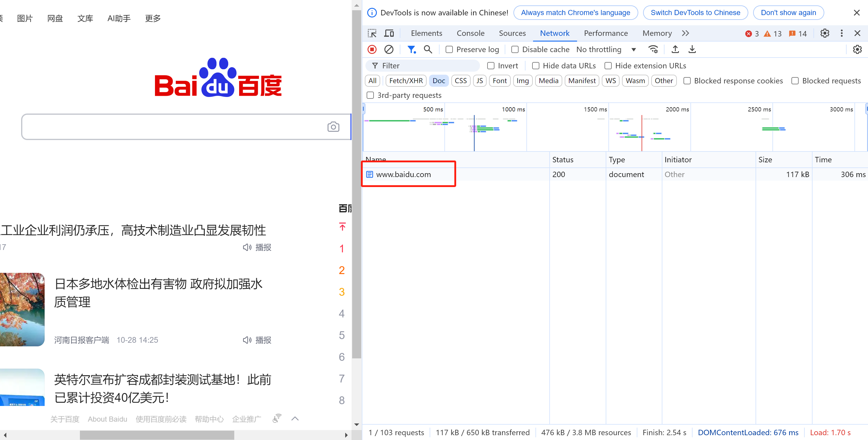Switch to the Performance tab
The image size is (868, 440).
pos(606,33)
